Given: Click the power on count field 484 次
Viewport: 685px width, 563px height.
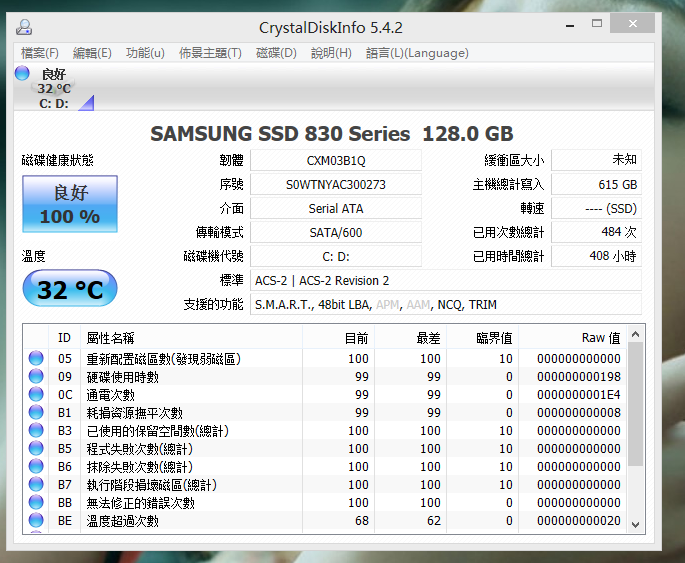Looking at the screenshot, I should [596, 232].
